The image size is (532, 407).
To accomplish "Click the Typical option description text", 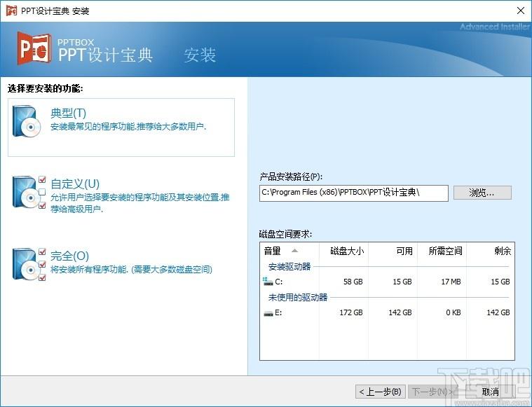I will click(x=128, y=127).
